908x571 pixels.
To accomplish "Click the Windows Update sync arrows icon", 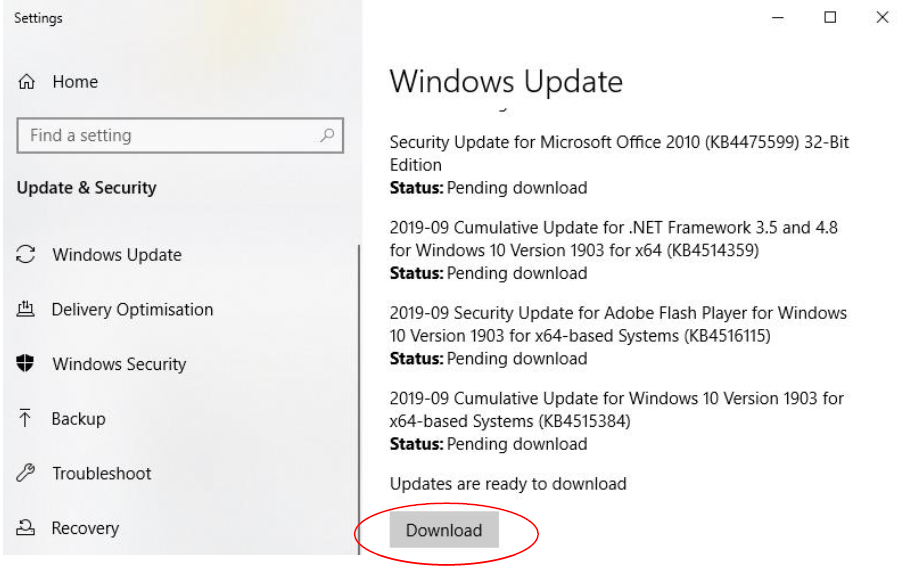I will 25,254.
